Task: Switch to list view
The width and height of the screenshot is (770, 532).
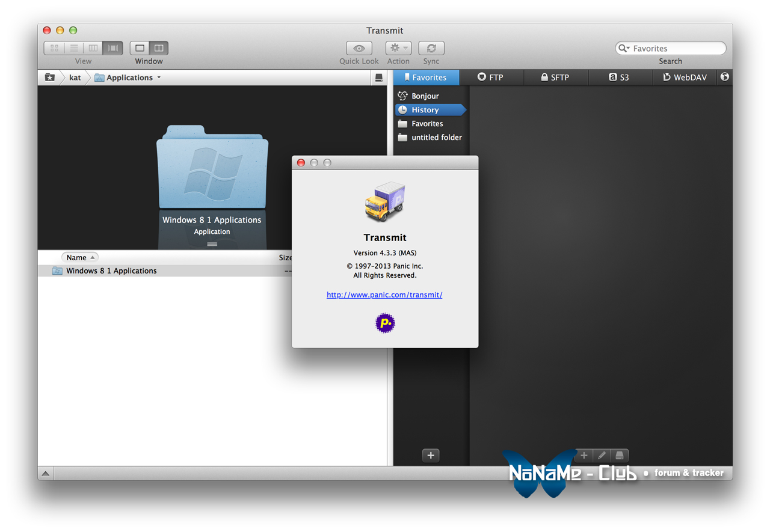Action: coord(73,48)
